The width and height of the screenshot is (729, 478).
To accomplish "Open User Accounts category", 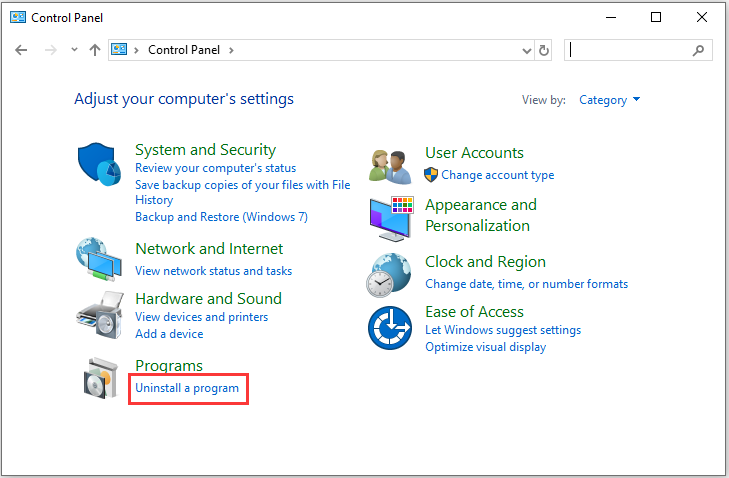I will click(x=474, y=153).
